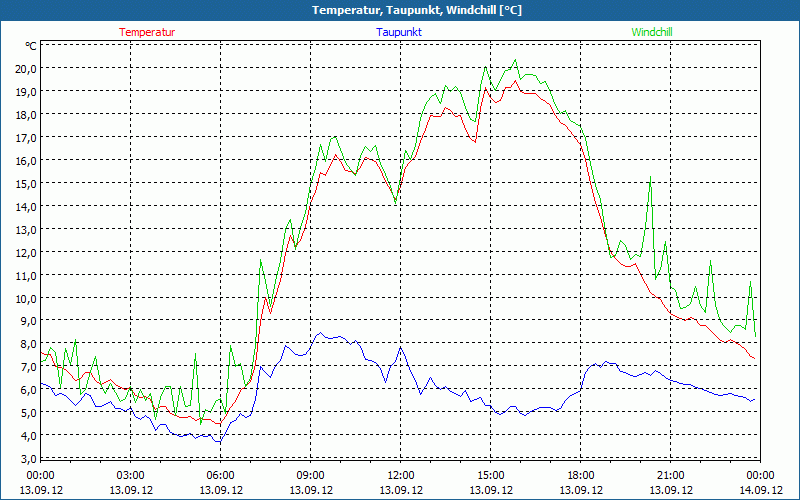This screenshot has width=800, height=500.
Task: Click the 18:00 time axis label
Action: pos(581,476)
